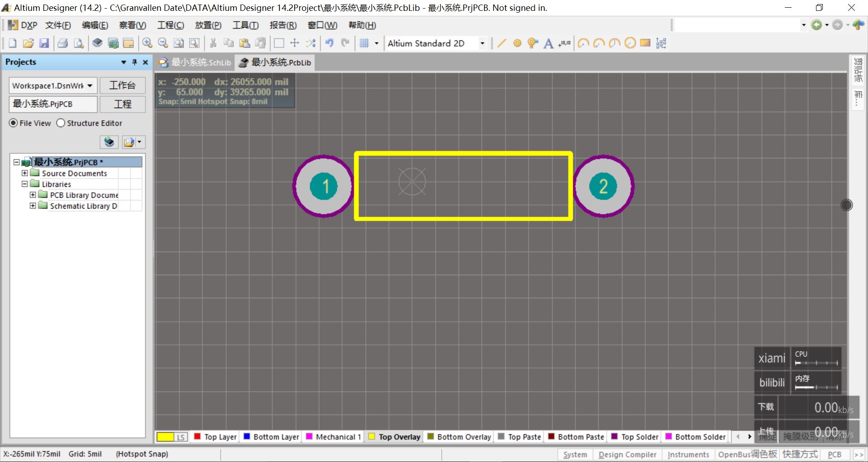Click the Zoom Out magnifier icon
This screenshot has width=868, height=462.
[x=163, y=43]
